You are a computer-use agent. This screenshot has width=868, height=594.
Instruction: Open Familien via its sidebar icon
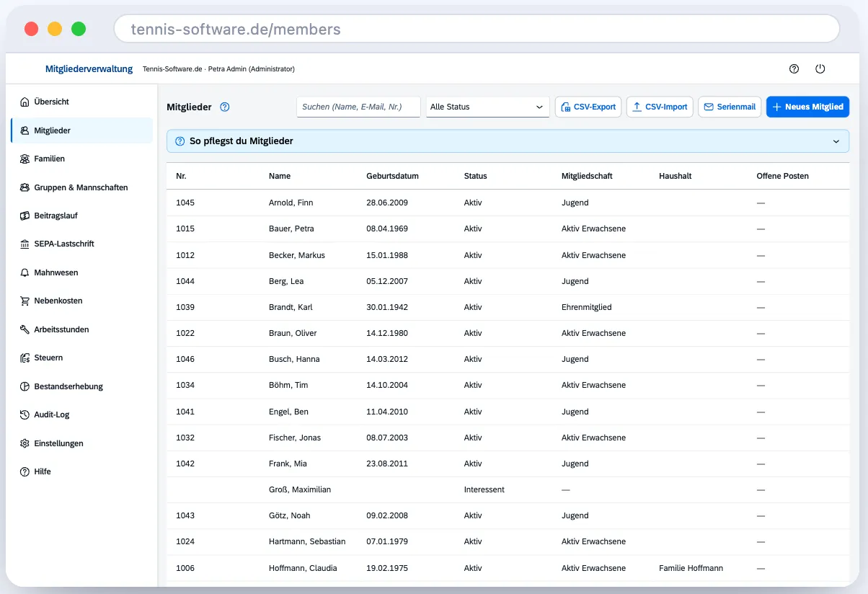(25, 159)
